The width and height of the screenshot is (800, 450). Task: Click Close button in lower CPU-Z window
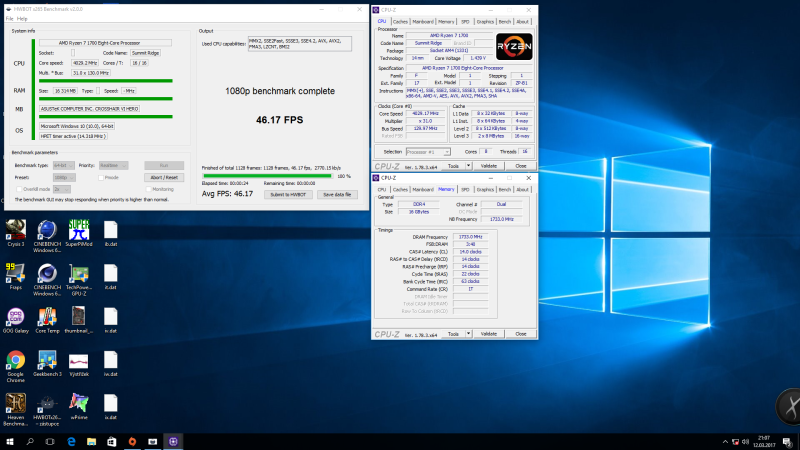[x=520, y=334]
